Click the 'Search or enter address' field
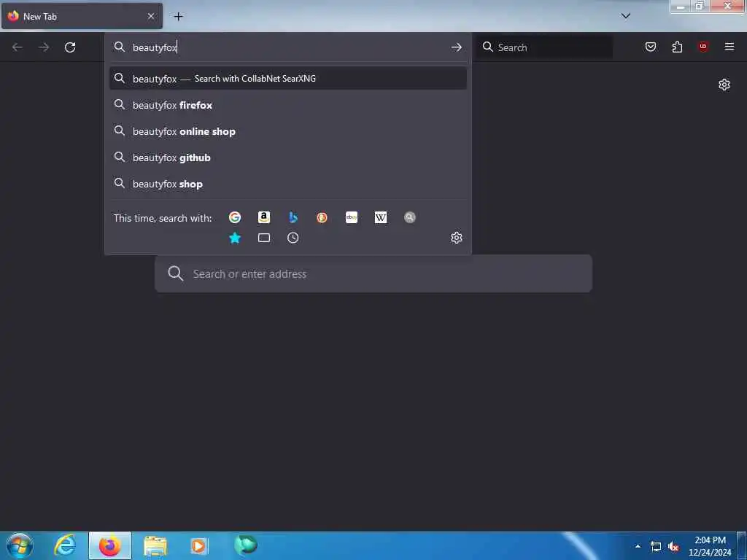 373,274
